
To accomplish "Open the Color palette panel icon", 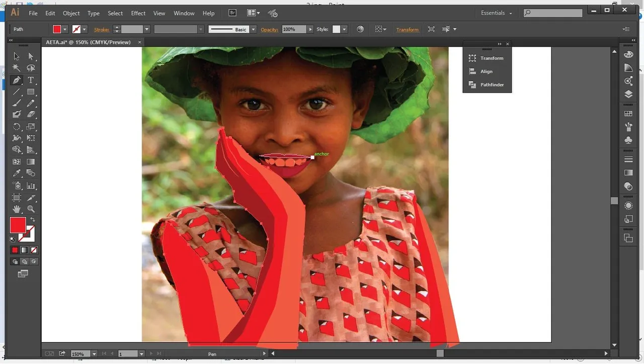I will 628,54.
